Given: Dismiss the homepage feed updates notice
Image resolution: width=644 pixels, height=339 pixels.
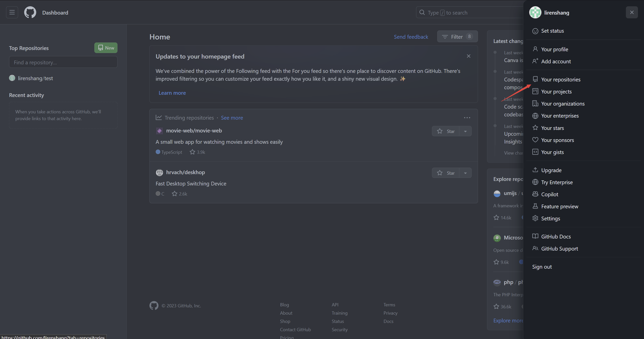Looking at the screenshot, I should pos(468,56).
